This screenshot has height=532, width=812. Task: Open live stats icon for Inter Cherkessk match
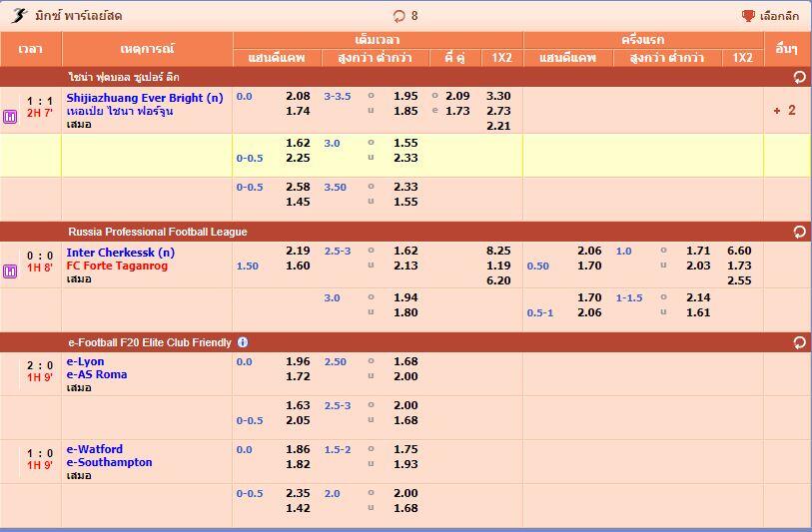[10, 271]
